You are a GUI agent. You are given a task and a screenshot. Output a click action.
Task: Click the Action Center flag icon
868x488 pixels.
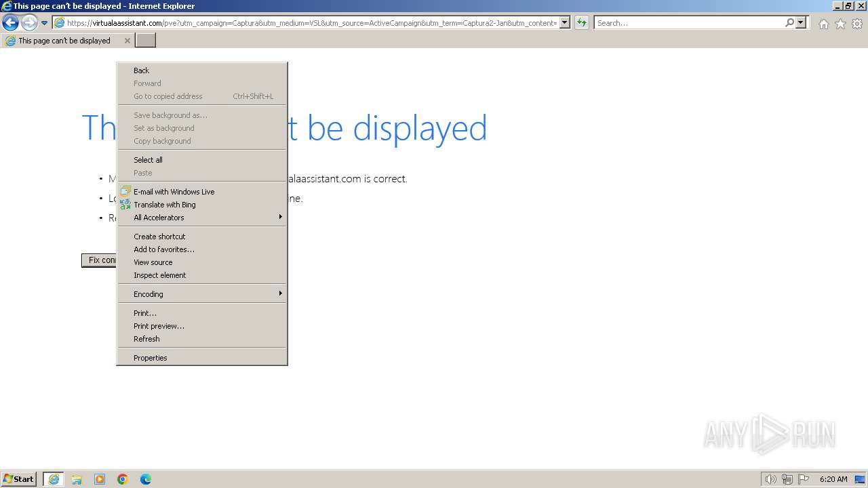(804, 479)
